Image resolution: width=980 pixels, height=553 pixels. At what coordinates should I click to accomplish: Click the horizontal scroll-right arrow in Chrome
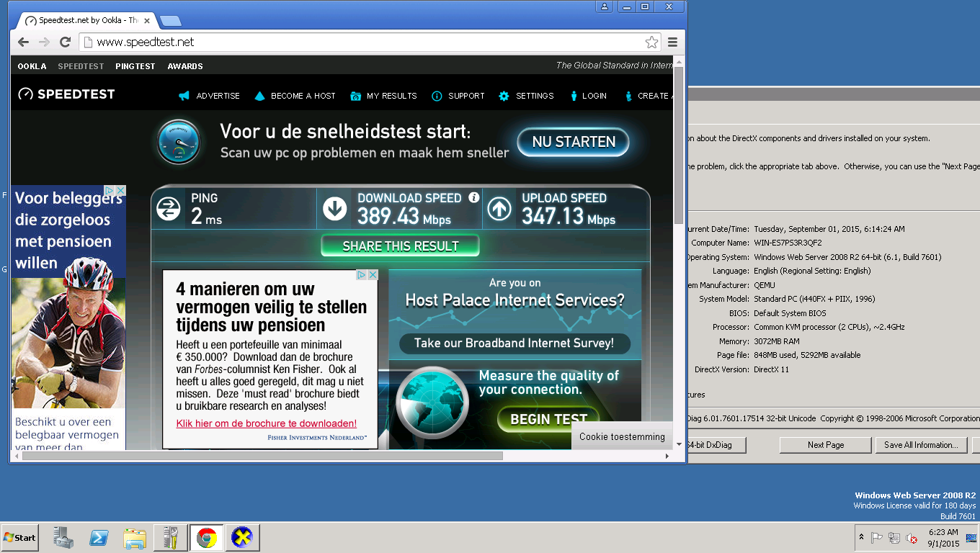click(x=667, y=456)
